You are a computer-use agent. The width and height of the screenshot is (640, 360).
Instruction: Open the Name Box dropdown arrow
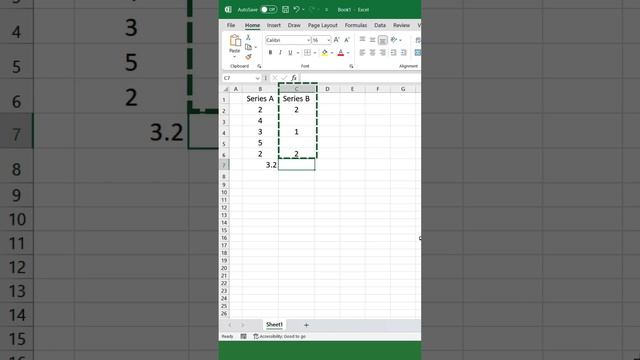pyautogui.click(x=258, y=78)
